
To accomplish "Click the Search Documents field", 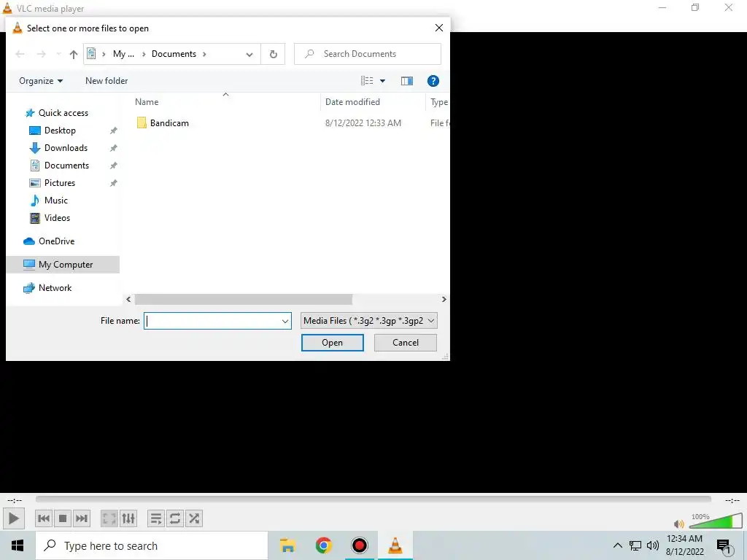I will click(x=368, y=54).
